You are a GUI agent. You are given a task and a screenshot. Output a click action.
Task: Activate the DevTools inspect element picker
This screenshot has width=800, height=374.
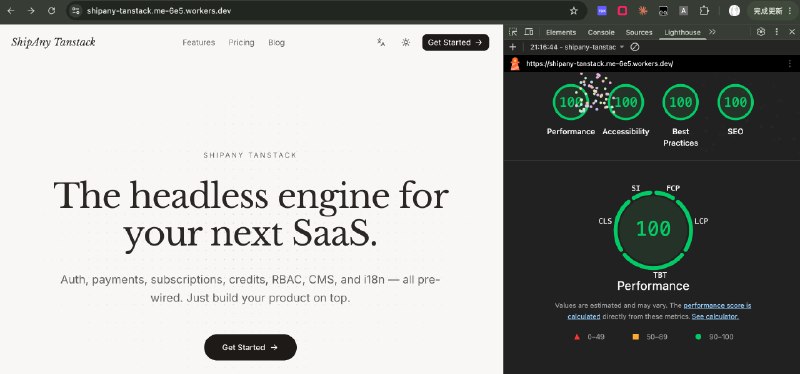pyautogui.click(x=513, y=32)
